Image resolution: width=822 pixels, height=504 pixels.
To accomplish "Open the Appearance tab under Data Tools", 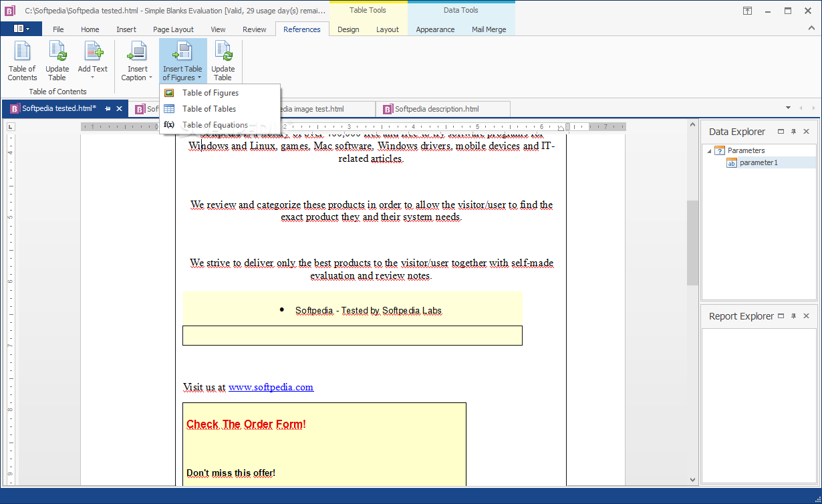I will [x=435, y=29].
